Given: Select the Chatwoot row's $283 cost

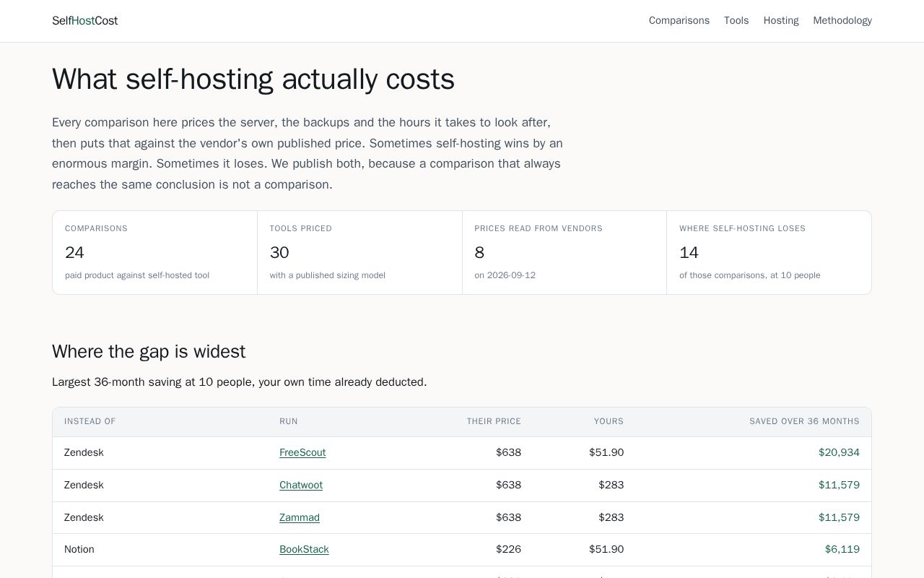Looking at the screenshot, I should point(611,485).
